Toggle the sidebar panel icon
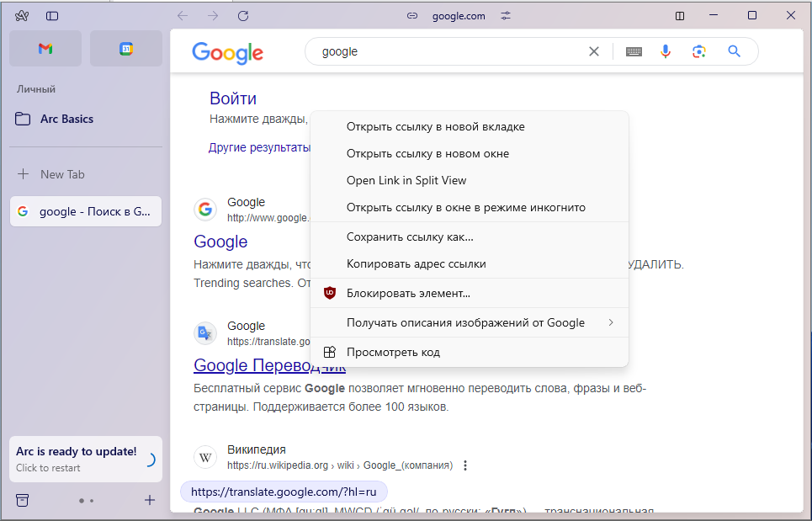Viewport: 812px width, 521px height. 52,16
